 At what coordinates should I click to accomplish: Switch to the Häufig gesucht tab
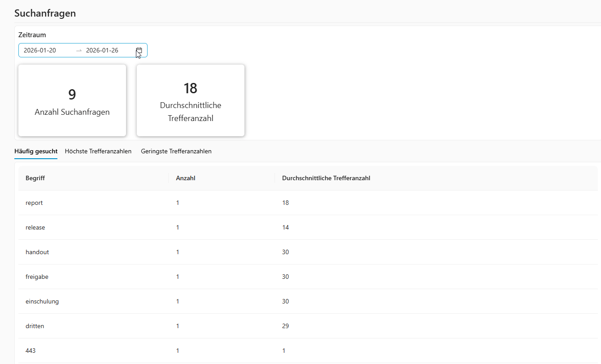click(36, 151)
